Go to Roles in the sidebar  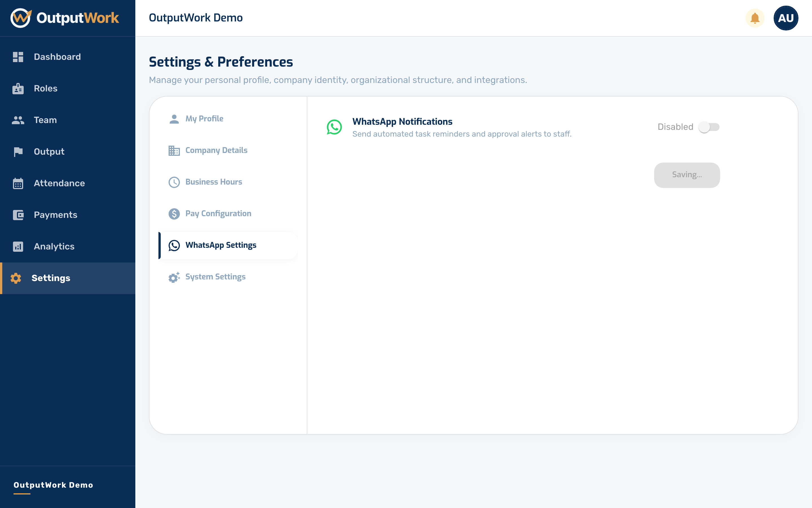tap(68, 88)
